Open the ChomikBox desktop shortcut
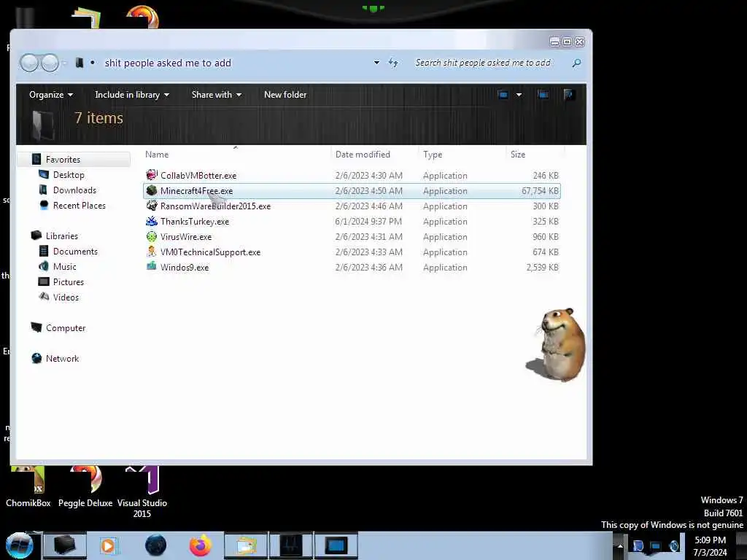Viewport: 747px width, 560px height. 28,486
